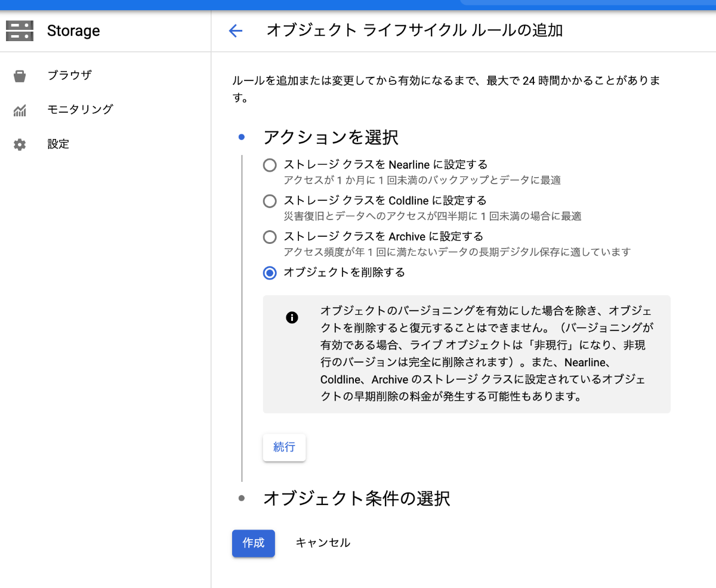Select the Nearline storage class radio button
This screenshot has width=716, height=588.
click(270, 165)
